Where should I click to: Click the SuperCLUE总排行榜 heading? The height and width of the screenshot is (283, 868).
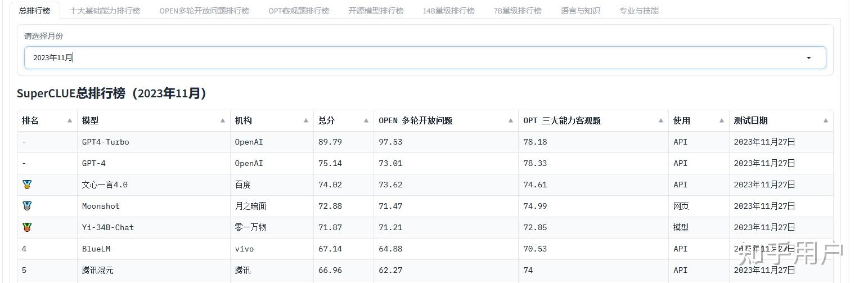click(x=112, y=93)
